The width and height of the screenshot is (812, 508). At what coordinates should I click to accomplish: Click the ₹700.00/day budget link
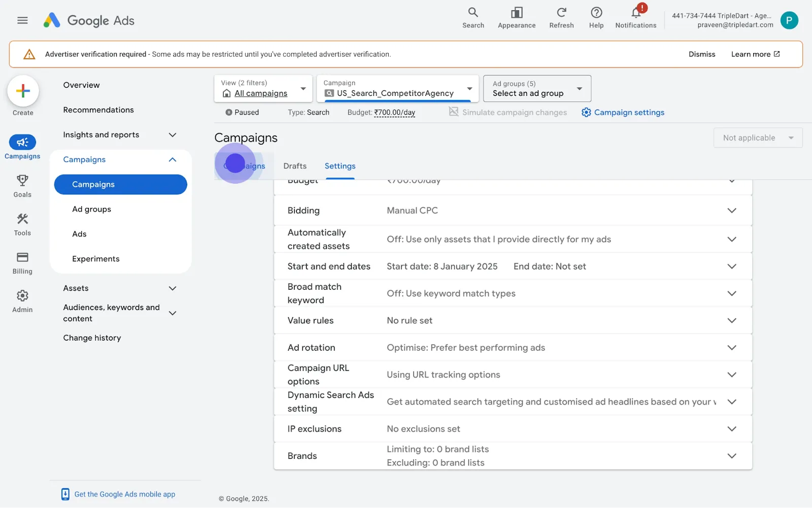coord(395,112)
